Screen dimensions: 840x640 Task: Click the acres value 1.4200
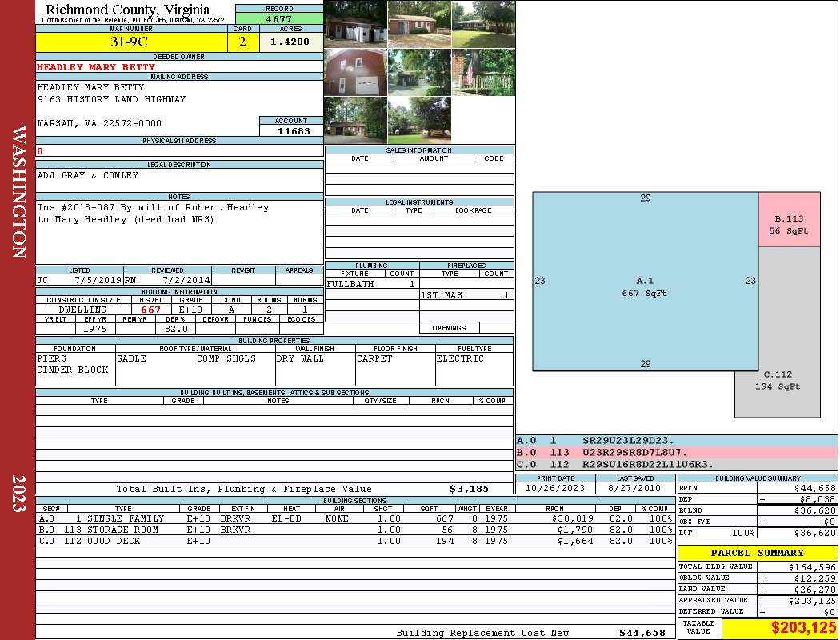pyautogui.click(x=290, y=42)
